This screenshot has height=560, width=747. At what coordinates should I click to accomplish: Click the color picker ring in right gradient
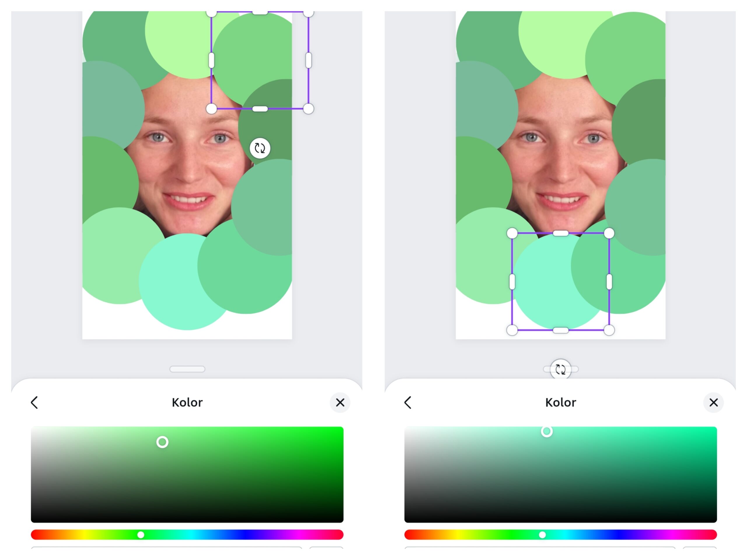point(547,431)
